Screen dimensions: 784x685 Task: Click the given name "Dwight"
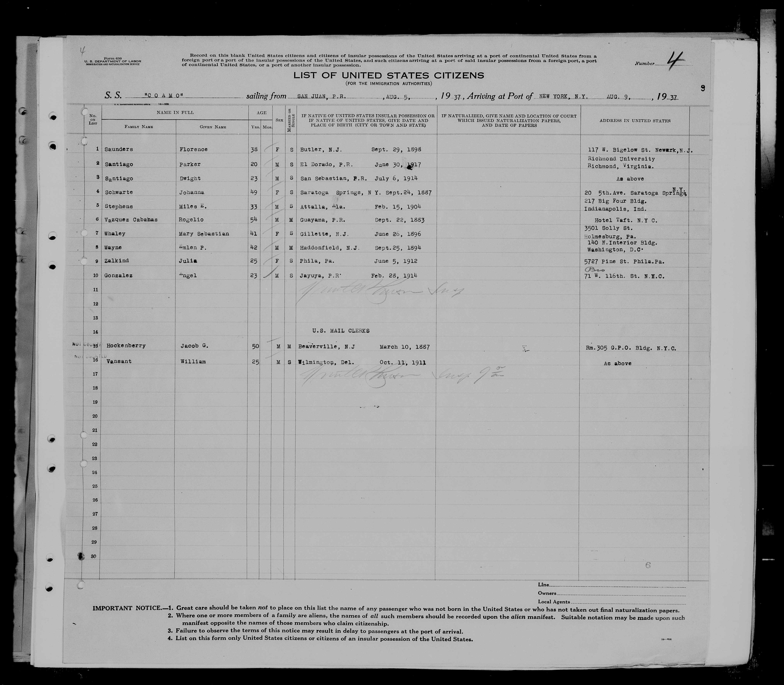190,178
